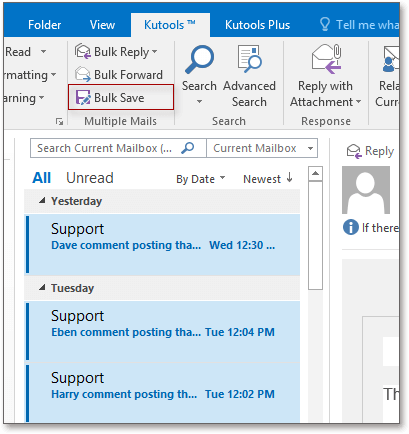The image size is (409, 434).
Task: Click the Bulk Save label
Action: 119,98
